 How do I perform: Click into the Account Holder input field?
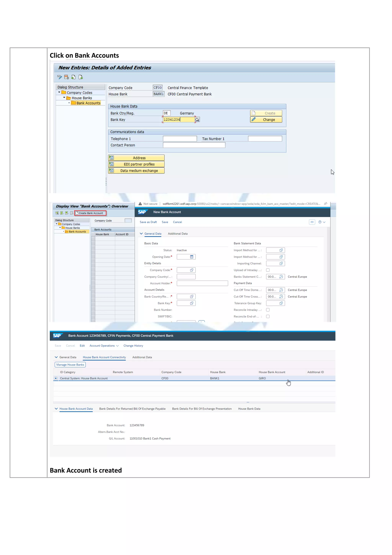click(202, 283)
